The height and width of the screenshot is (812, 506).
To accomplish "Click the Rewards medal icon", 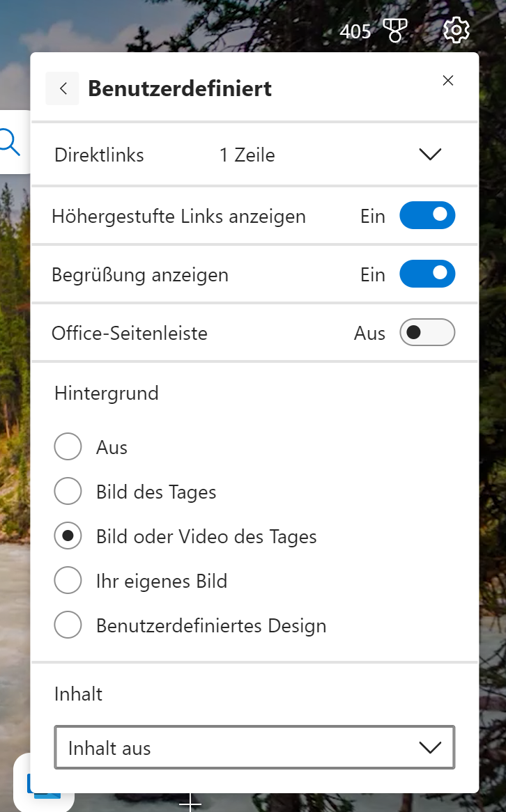I will 395,31.
